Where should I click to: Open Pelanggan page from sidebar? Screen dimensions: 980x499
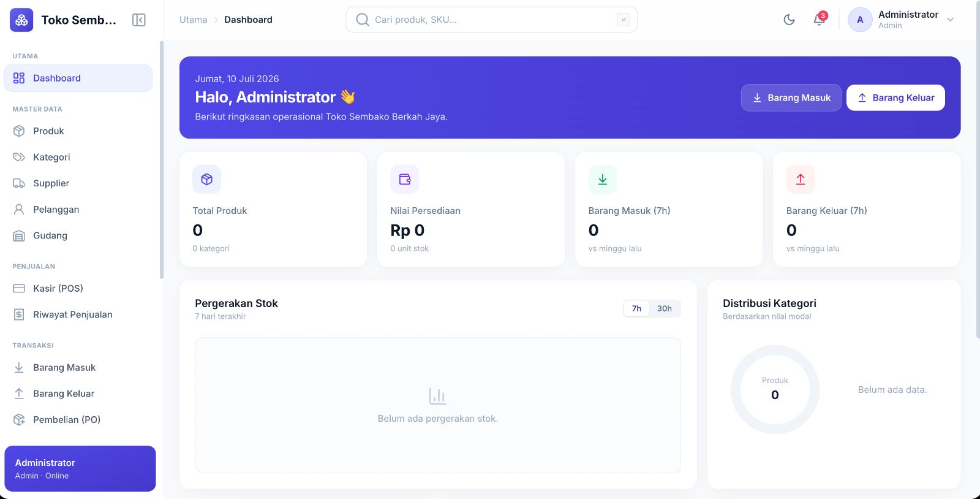point(78,209)
